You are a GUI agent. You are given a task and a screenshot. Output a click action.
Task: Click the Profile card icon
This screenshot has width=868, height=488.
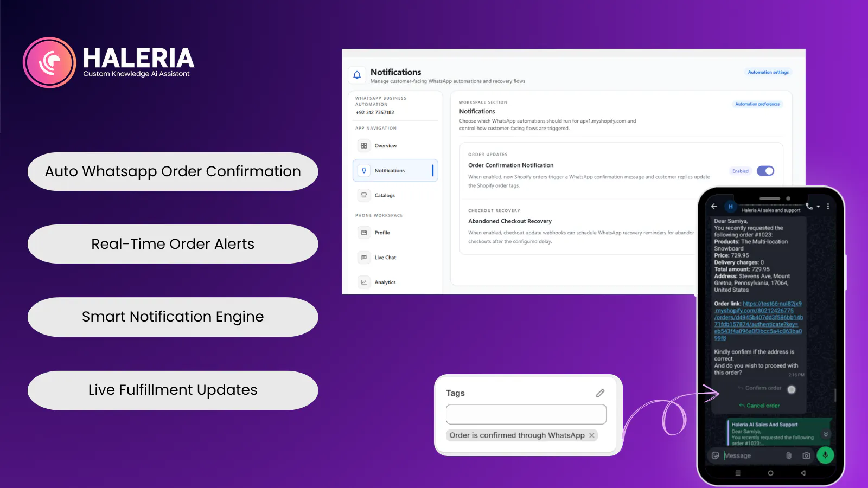364,233
